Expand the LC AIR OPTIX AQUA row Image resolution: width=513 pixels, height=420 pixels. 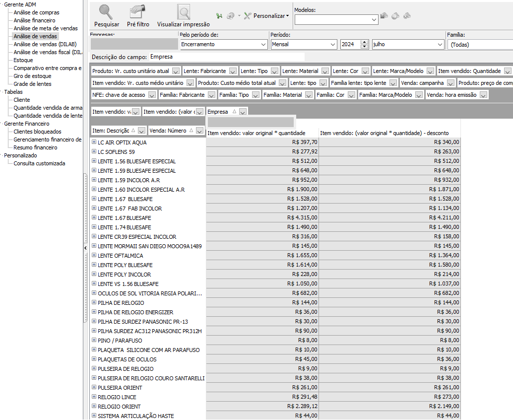click(x=94, y=142)
